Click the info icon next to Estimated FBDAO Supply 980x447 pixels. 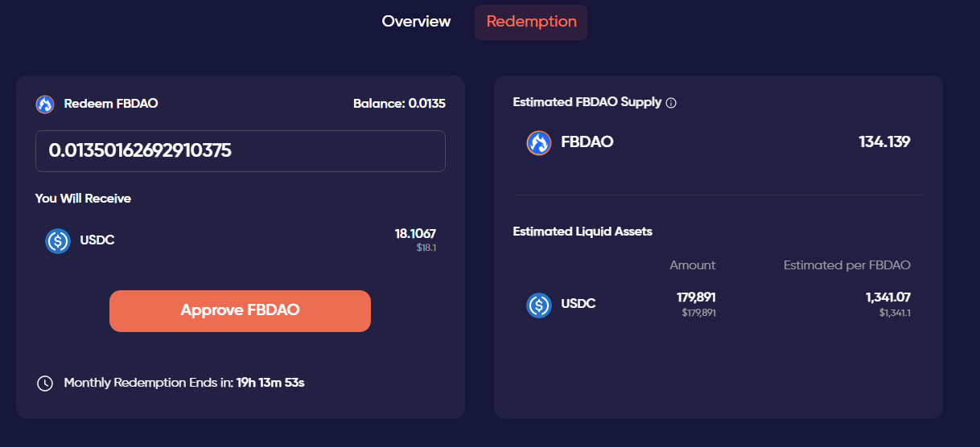pos(671,103)
